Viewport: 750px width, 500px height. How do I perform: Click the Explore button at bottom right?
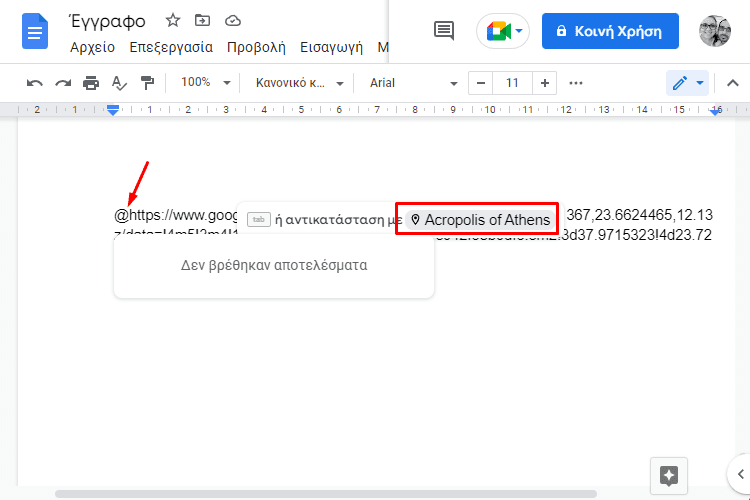(x=669, y=476)
